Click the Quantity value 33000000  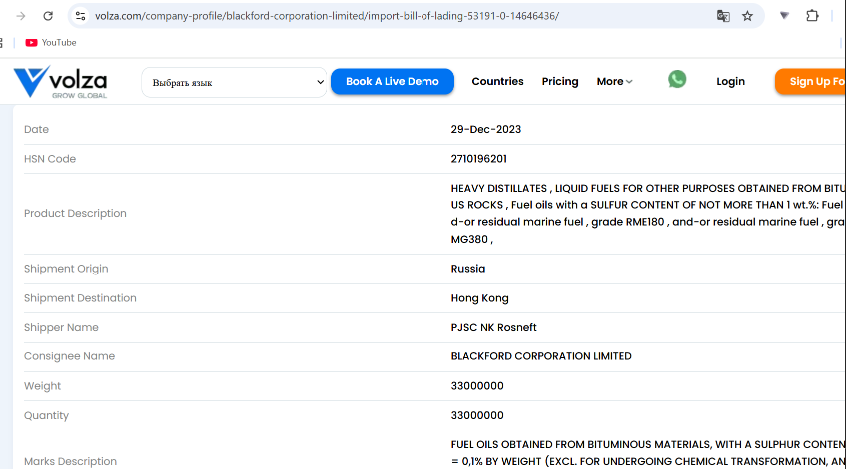[x=477, y=416]
